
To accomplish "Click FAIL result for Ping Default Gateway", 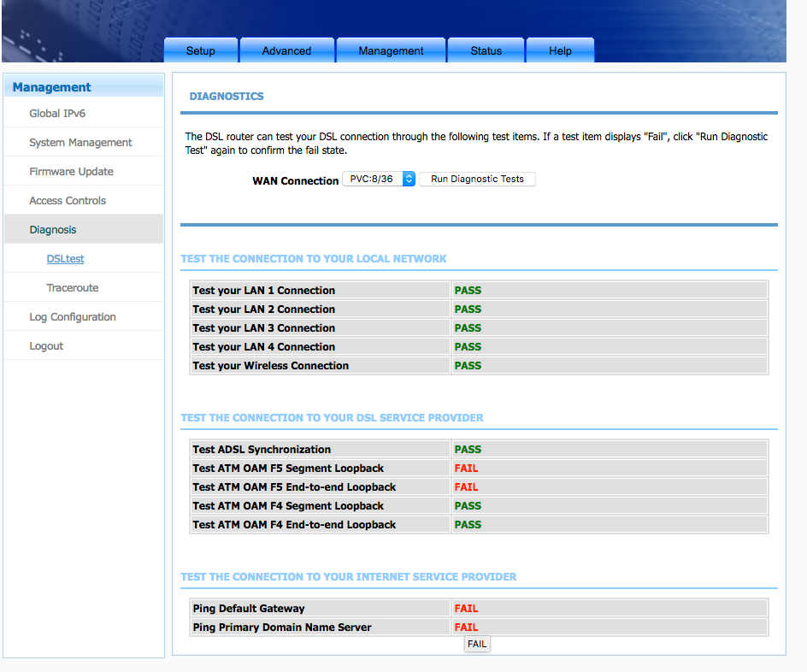I will coord(466,609).
